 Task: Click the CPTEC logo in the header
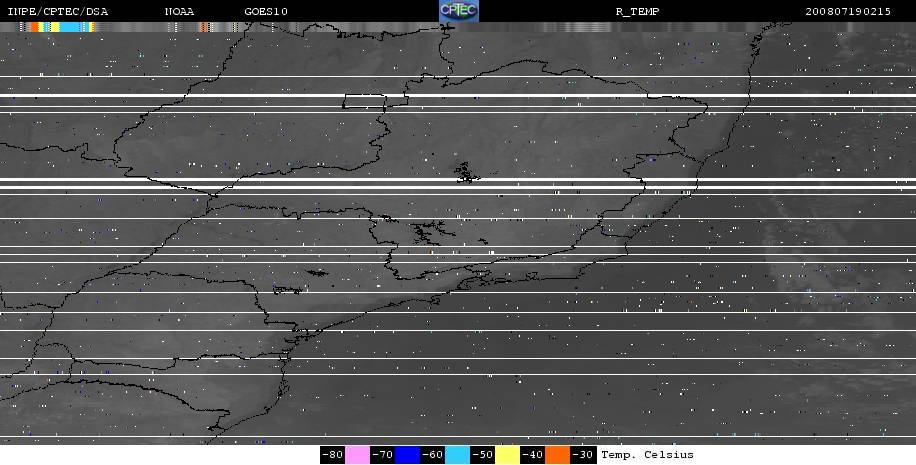(x=459, y=11)
